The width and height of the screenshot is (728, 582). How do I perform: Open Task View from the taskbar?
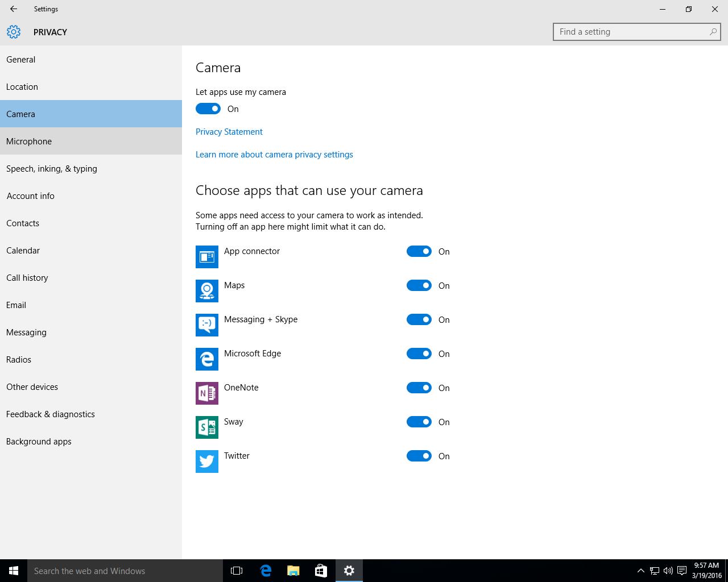pos(237,571)
